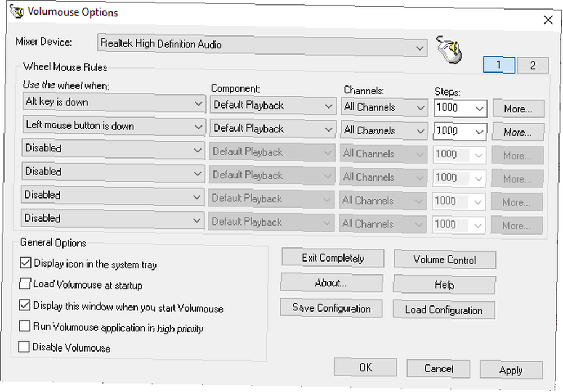
Task: Switch to rules page 1 tab
Action: pyautogui.click(x=499, y=65)
